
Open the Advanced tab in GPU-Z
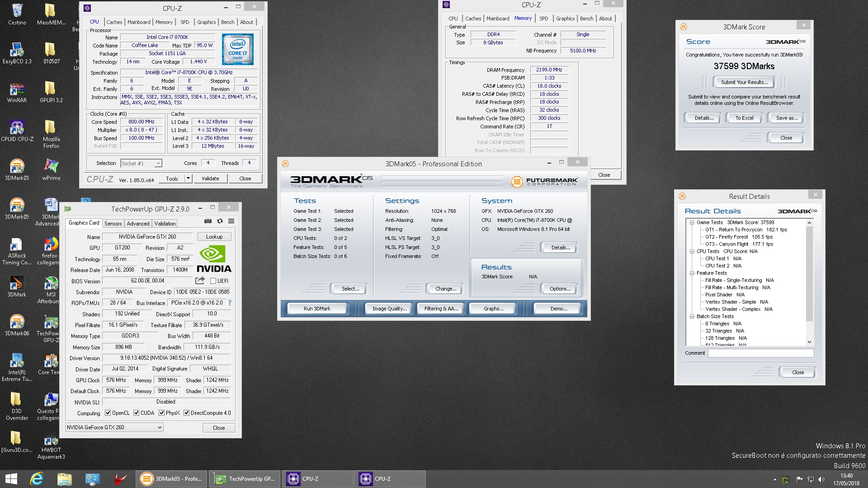138,224
